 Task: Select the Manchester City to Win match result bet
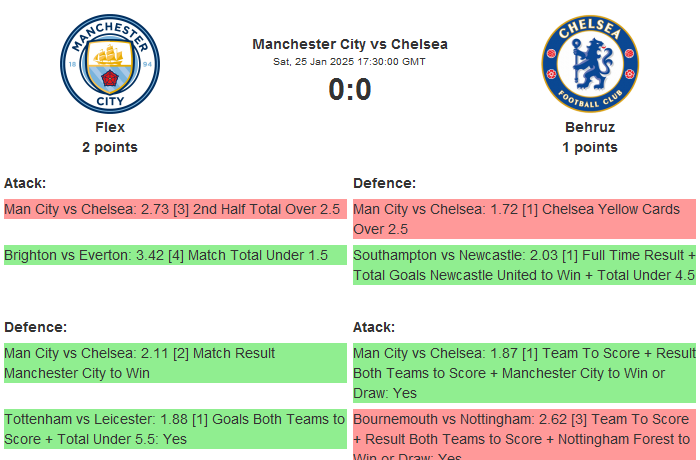(x=174, y=363)
